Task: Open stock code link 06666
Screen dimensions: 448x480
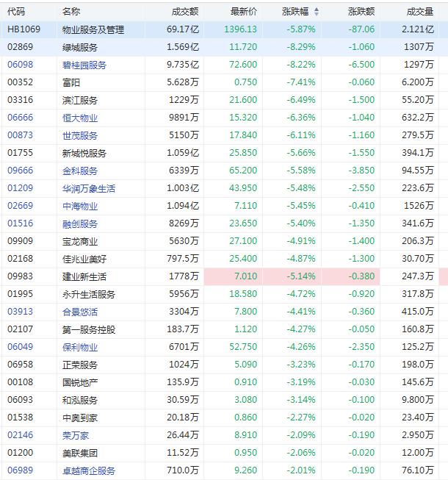Action: point(20,118)
